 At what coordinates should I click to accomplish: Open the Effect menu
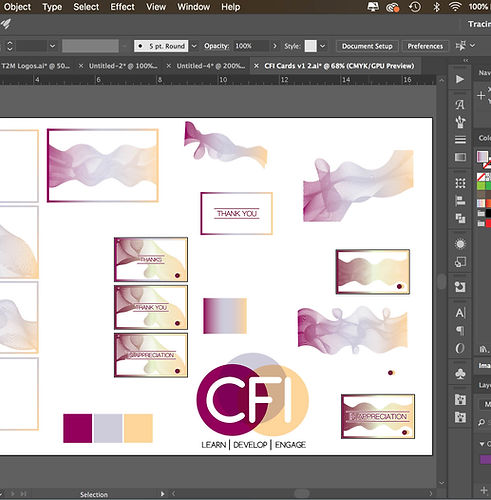[x=123, y=7]
